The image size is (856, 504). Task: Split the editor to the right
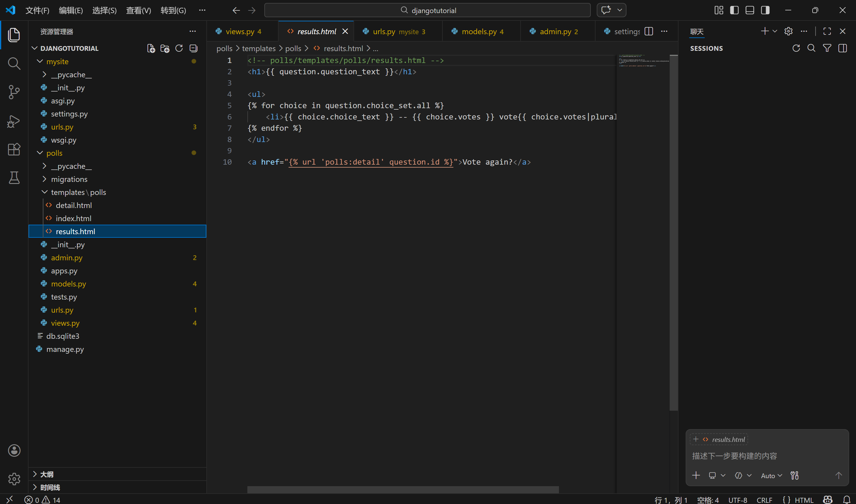pos(648,31)
